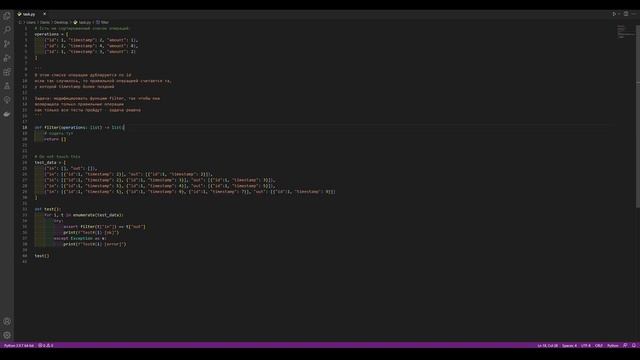Click the except Exception as e line

[80, 238]
